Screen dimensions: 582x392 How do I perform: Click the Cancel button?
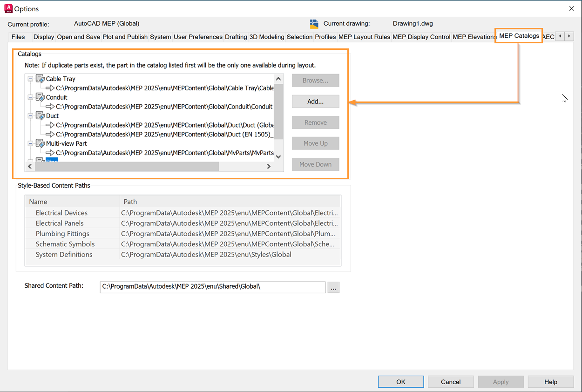point(451,382)
